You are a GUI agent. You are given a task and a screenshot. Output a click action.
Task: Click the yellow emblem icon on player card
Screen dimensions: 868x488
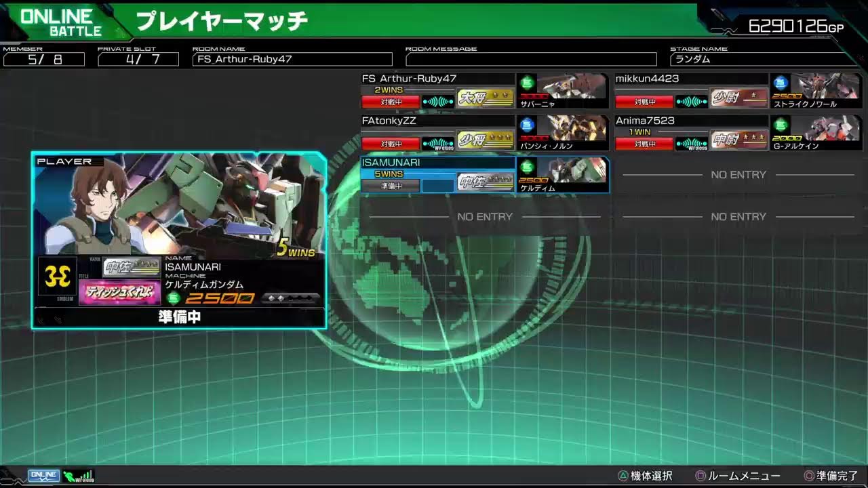pyautogui.click(x=57, y=276)
